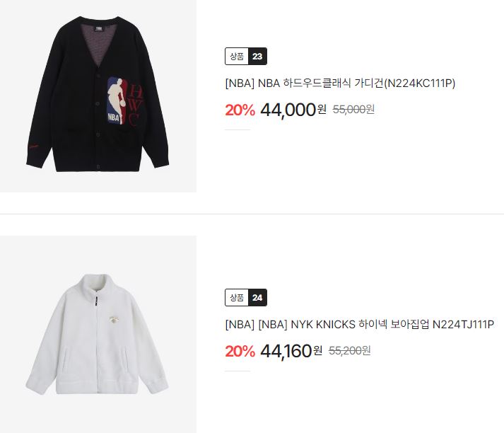The image size is (504, 433).
Task: Click the 44,160원 sale price
Action: (291, 351)
